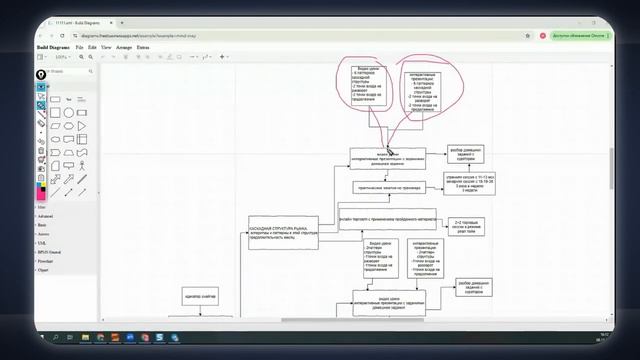Click the redo arrow in the toolbar
The image size is (640, 360).
113,57
